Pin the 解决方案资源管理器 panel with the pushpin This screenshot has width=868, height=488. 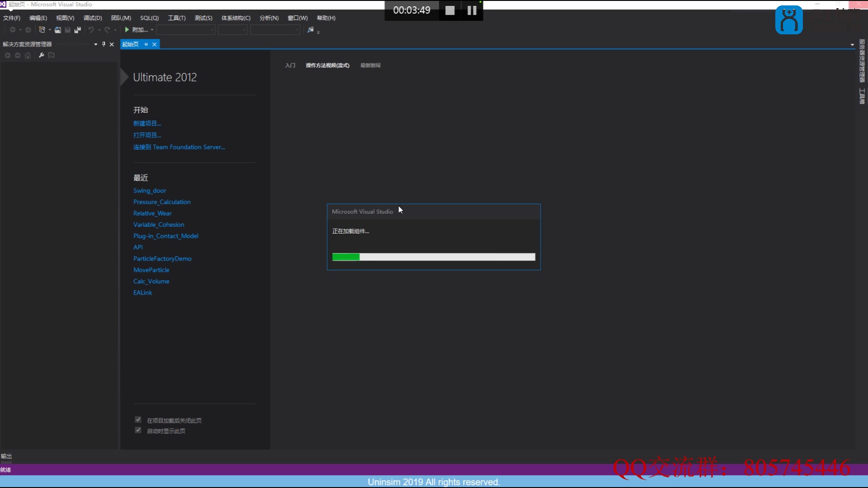tap(104, 44)
